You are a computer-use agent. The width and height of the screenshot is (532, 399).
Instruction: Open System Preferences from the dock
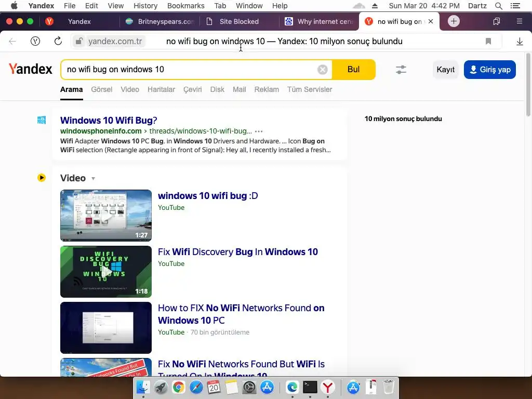(249, 387)
